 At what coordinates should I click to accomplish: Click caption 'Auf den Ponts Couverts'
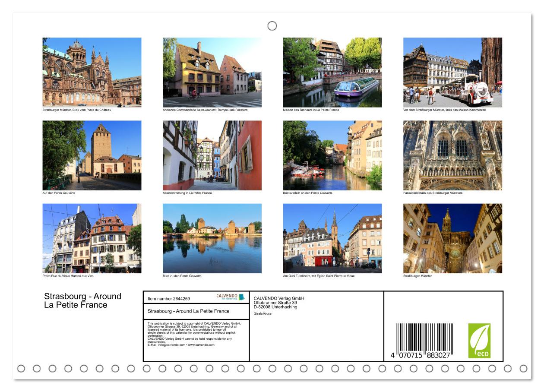tap(59, 193)
